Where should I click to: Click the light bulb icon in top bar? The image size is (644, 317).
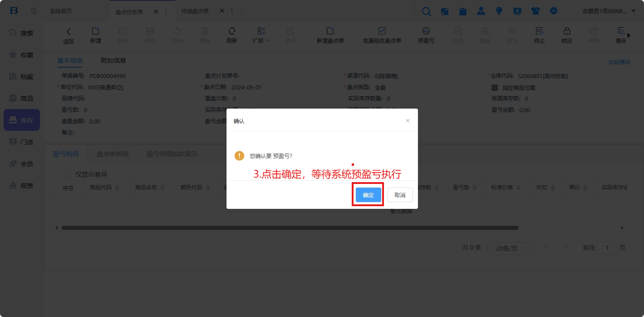[499, 11]
